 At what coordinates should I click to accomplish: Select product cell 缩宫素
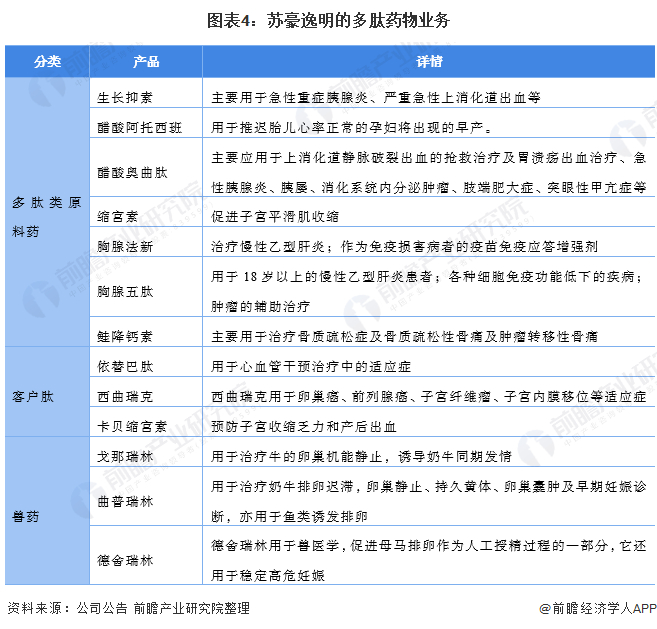[x=146, y=212]
